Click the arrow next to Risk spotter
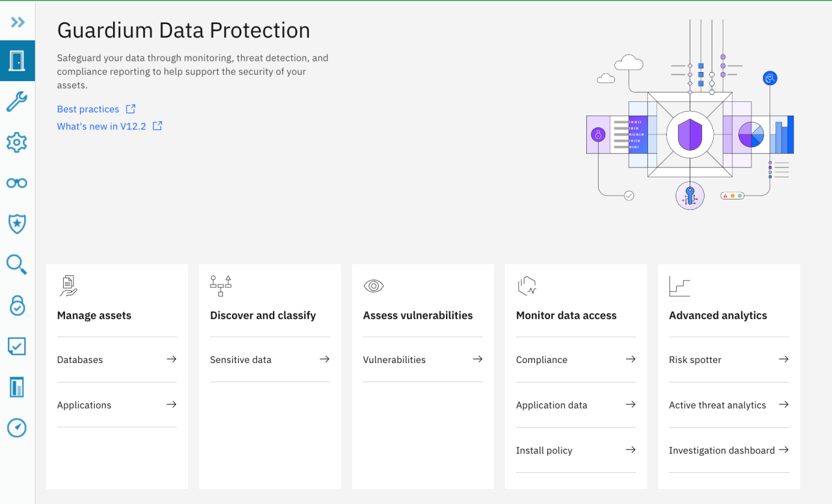Viewport: 832px width, 504px height. coord(784,359)
